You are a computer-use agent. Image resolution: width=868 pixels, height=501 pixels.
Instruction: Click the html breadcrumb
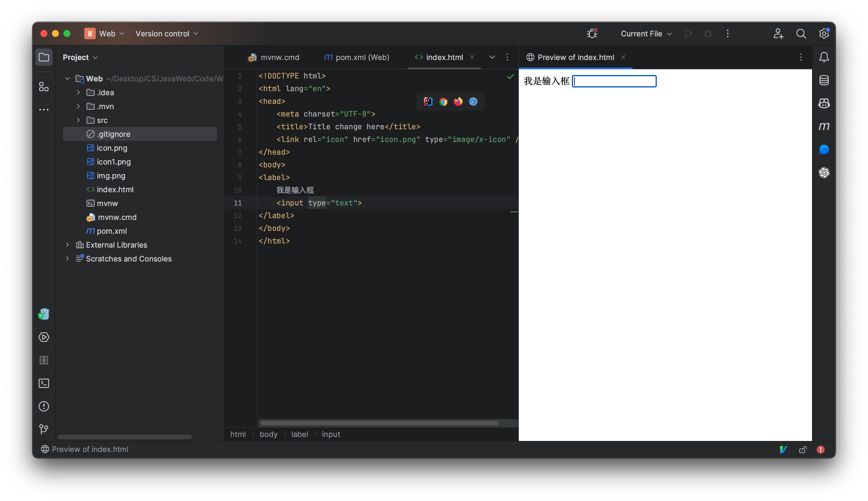coord(238,434)
